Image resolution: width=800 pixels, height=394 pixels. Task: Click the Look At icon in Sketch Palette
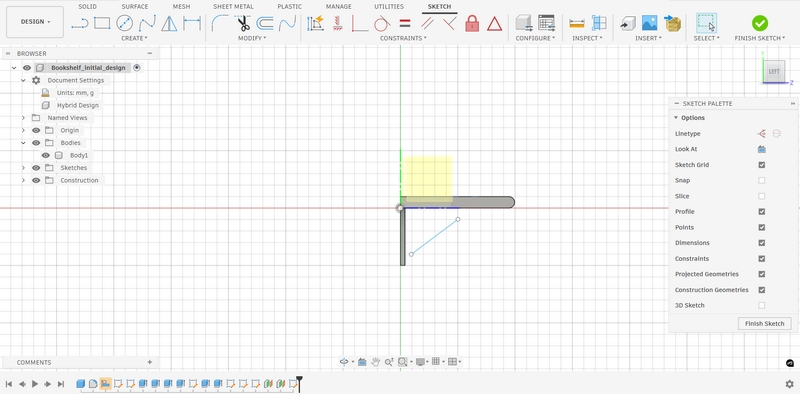[x=762, y=149]
